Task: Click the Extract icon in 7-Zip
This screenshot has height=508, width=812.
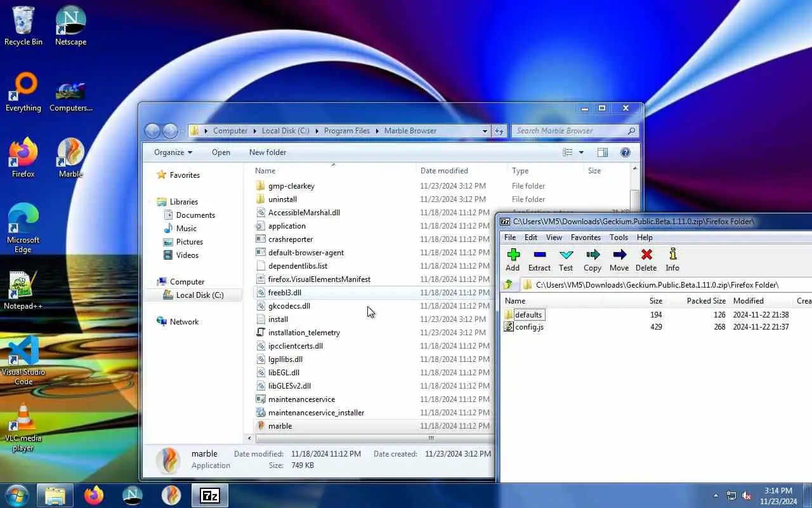Action: pos(539,255)
